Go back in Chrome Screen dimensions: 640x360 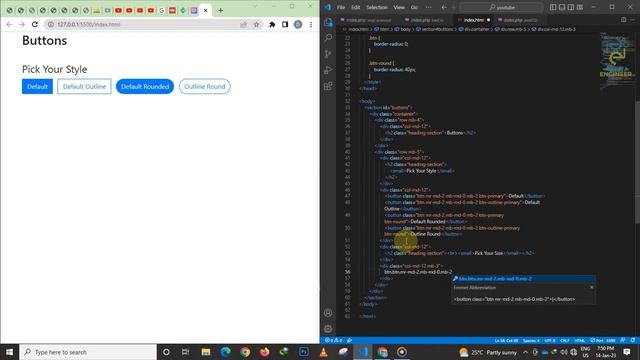pos(9,24)
